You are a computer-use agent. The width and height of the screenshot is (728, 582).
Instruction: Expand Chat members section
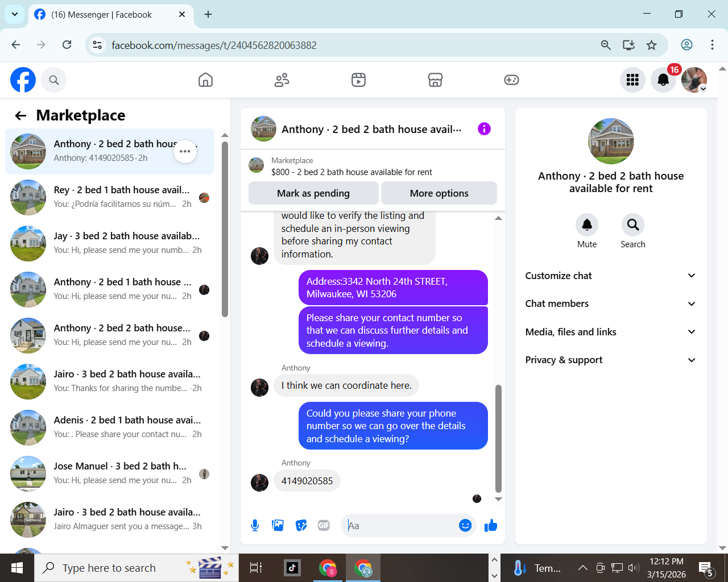click(x=611, y=304)
